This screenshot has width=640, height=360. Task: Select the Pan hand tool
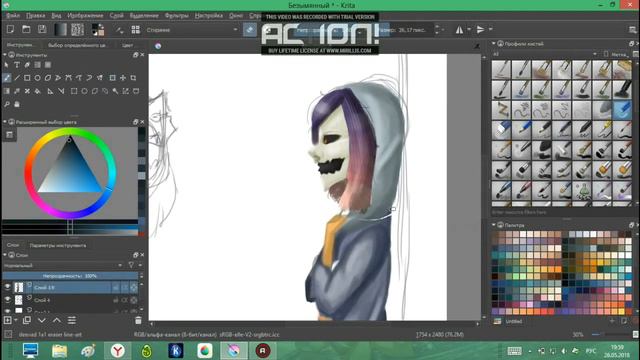coord(17,104)
